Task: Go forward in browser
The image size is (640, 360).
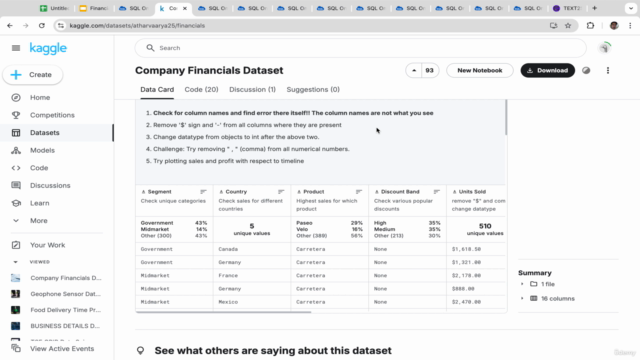Action: (x=26, y=25)
